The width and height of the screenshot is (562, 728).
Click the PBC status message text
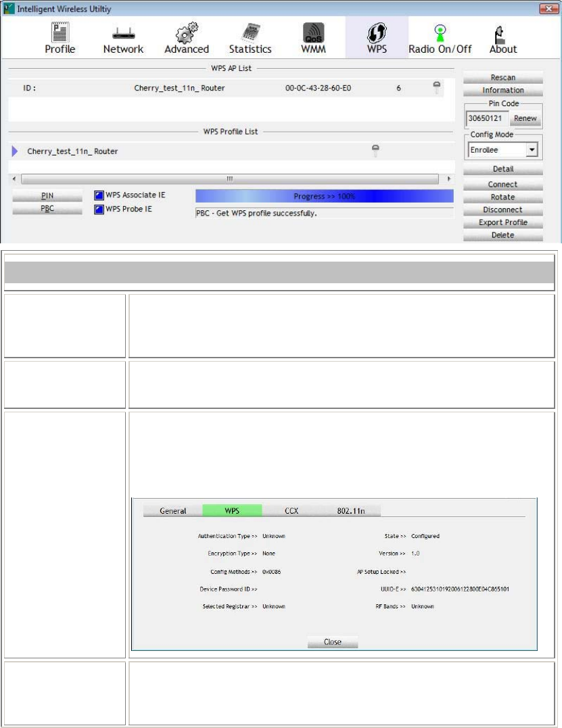(x=256, y=213)
